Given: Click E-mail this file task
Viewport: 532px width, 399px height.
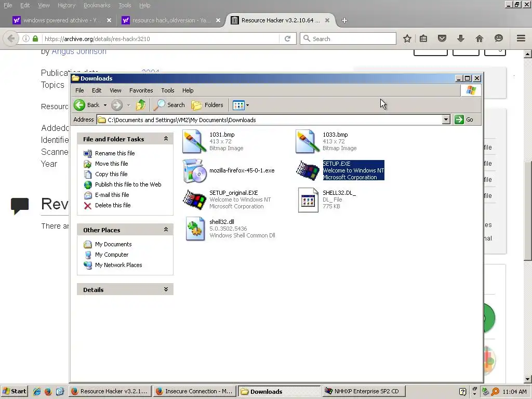Looking at the screenshot, I should coord(112,195).
